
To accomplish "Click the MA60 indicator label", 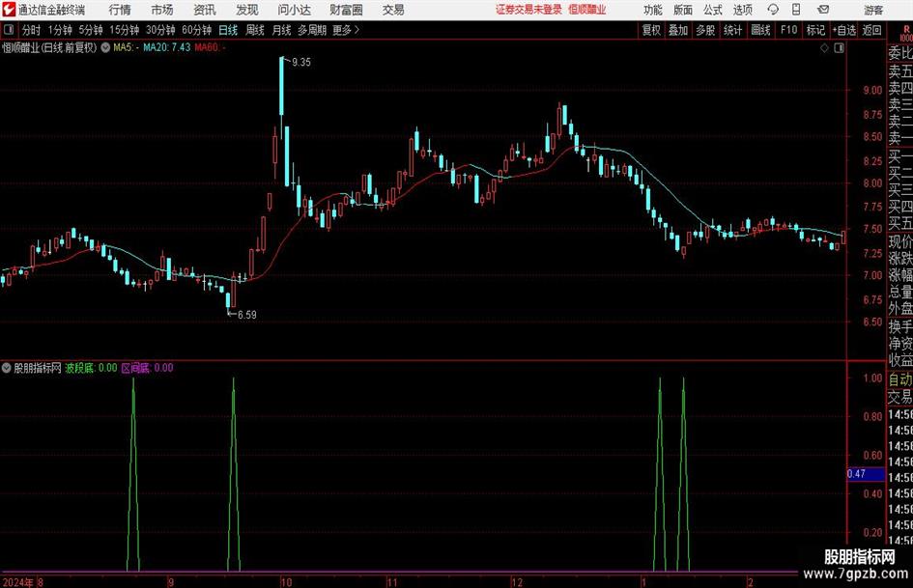I will point(210,47).
